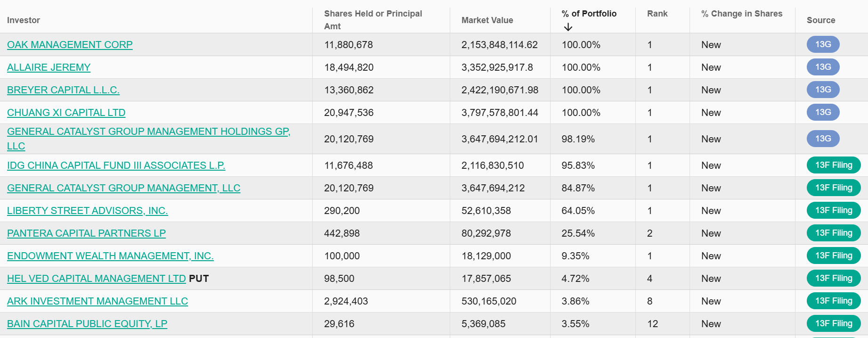Click the HEL VED CAPITAL MANAGEMENT LTD link
Viewport: 868px width, 338px height.
click(x=96, y=279)
